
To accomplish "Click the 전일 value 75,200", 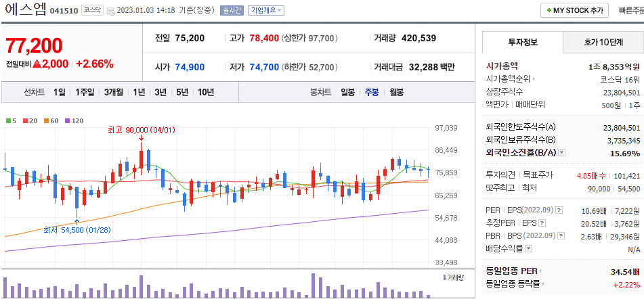I will coord(190,39).
